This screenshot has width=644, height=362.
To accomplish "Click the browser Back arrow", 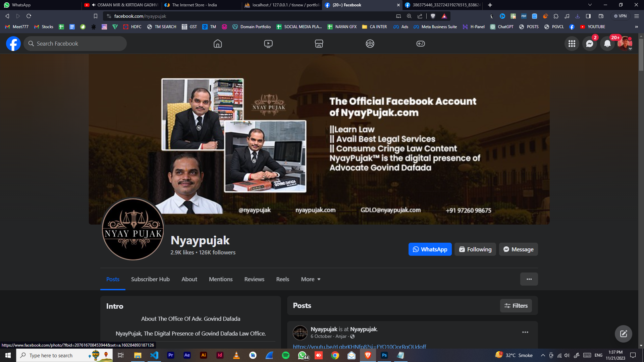I will (x=7, y=16).
